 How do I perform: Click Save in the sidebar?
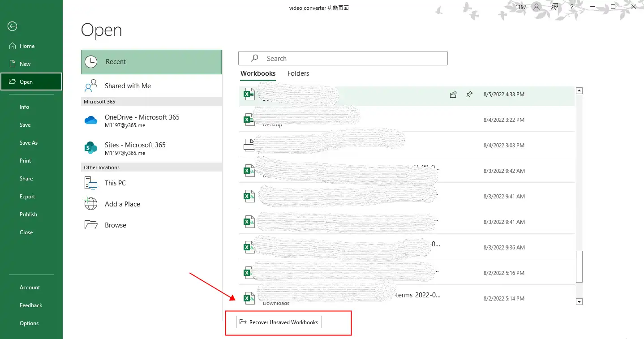31,125
